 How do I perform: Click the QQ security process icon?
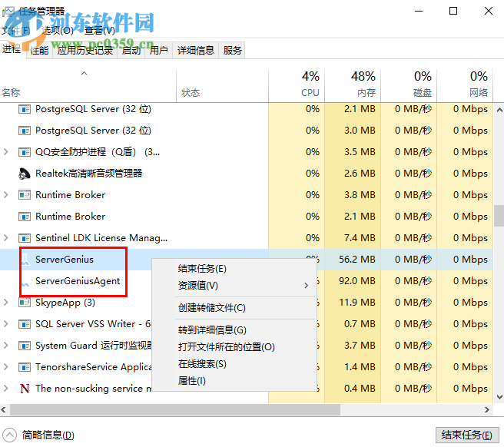coord(25,152)
